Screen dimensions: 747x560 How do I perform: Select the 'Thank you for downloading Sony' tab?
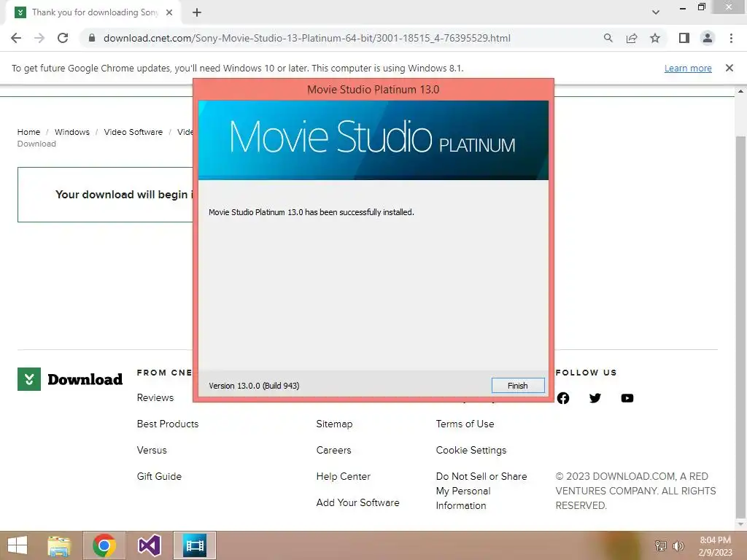pyautogui.click(x=93, y=12)
